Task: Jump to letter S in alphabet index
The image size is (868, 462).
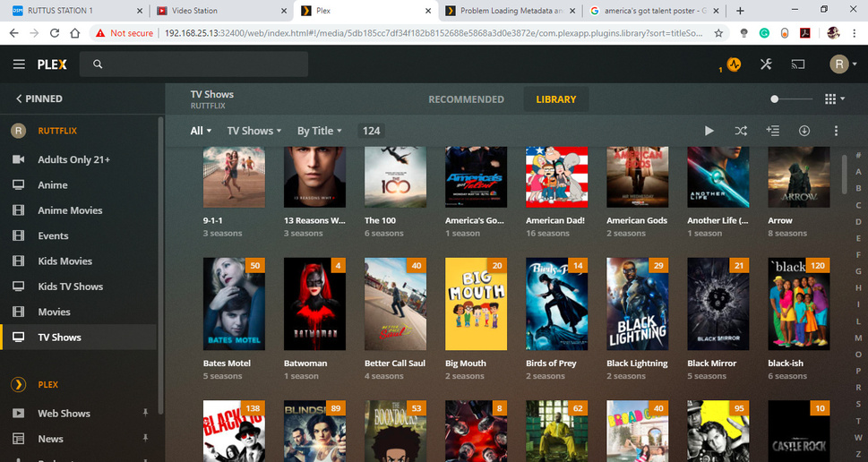Action: [x=858, y=404]
